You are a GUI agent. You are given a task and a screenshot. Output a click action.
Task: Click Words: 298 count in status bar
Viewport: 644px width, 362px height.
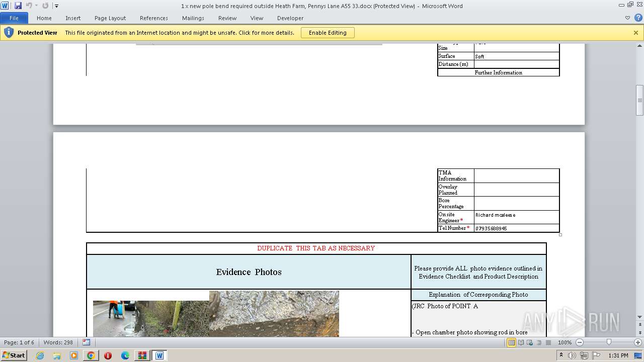[x=58, y=342]
